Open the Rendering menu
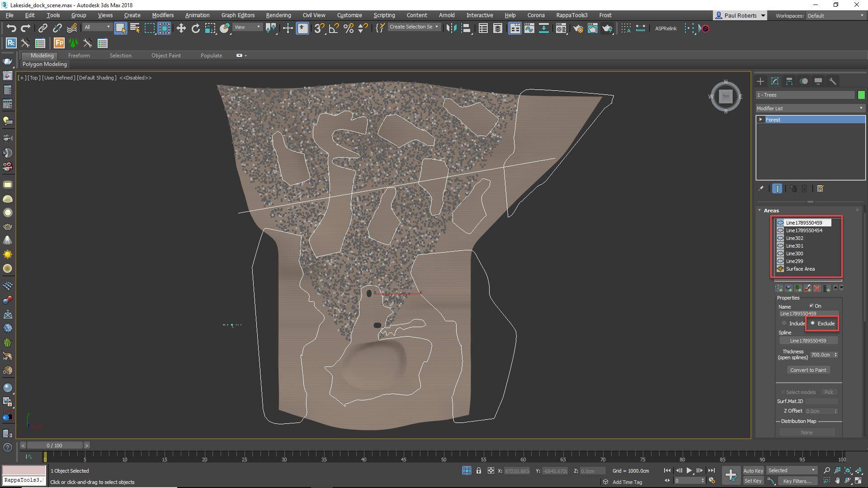868x488 pixels. pyautogui.click(x=278, y=15)
